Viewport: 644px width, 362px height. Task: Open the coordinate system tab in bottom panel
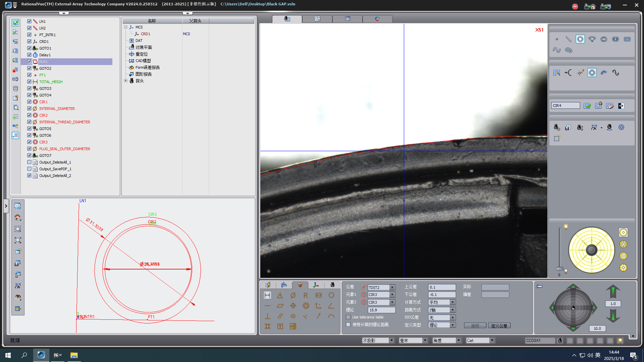(x=316, y=285)
